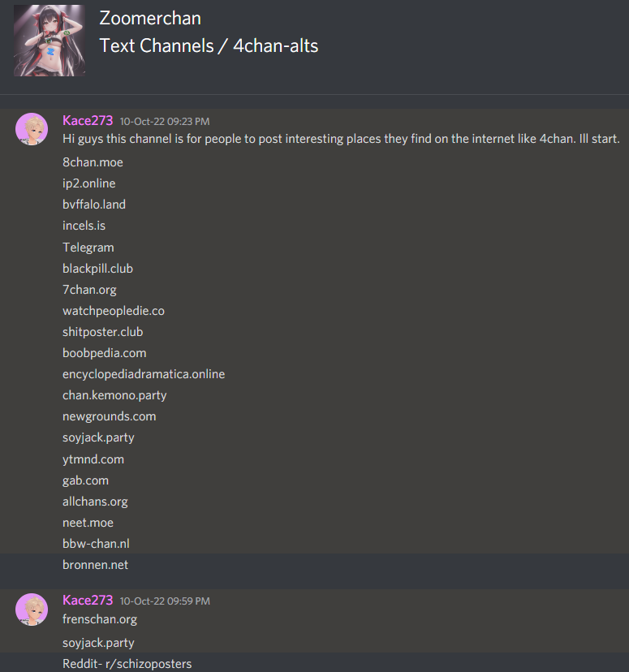This screenshot has width=629, height=672.
Task: Open Kace273 username on first message
Action: [x=88, y=120]
